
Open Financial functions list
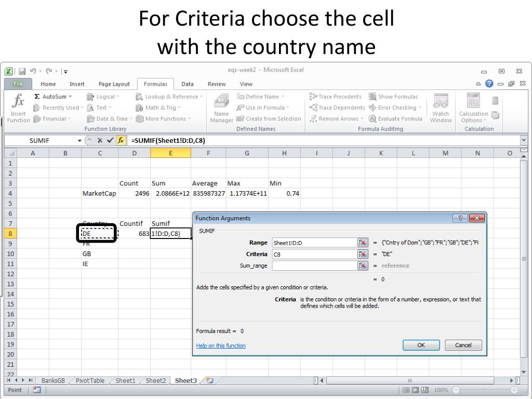point(52,119)
